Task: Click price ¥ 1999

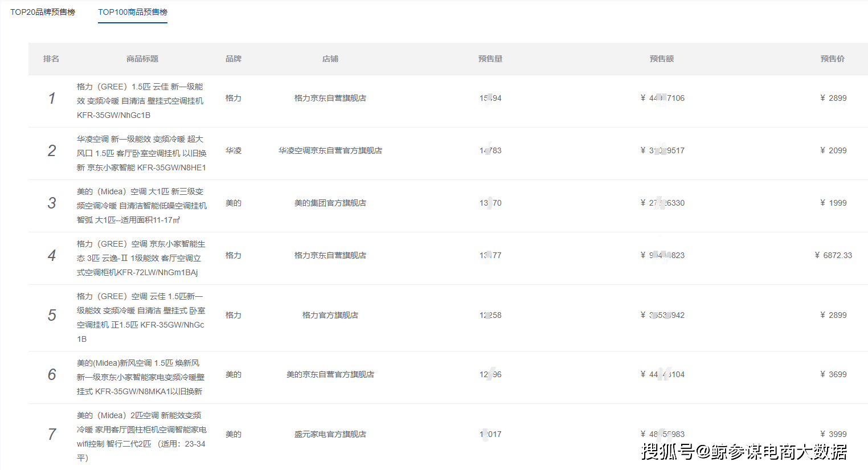Action: click(833, 203)
